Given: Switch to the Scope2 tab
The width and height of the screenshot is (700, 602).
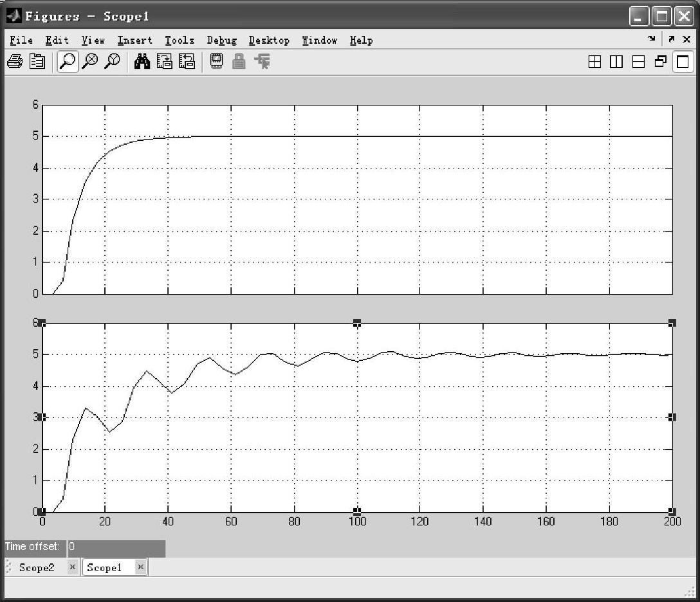Looking at the screenshot, I should click(x=36, y=567).
